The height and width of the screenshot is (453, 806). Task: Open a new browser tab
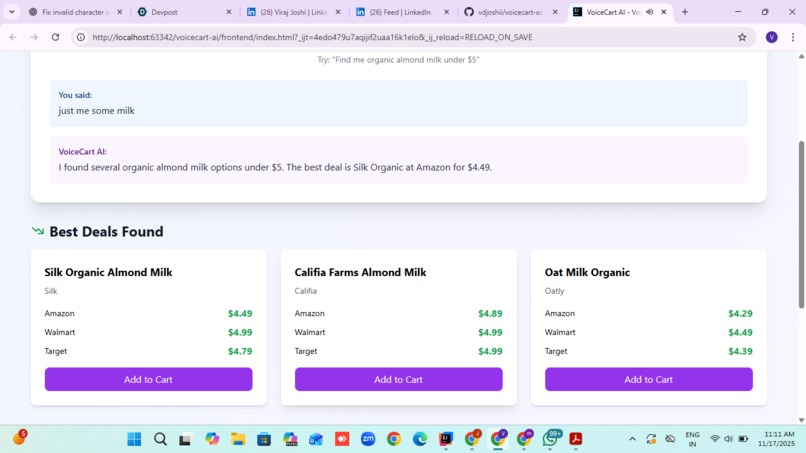tap(685, 12)
